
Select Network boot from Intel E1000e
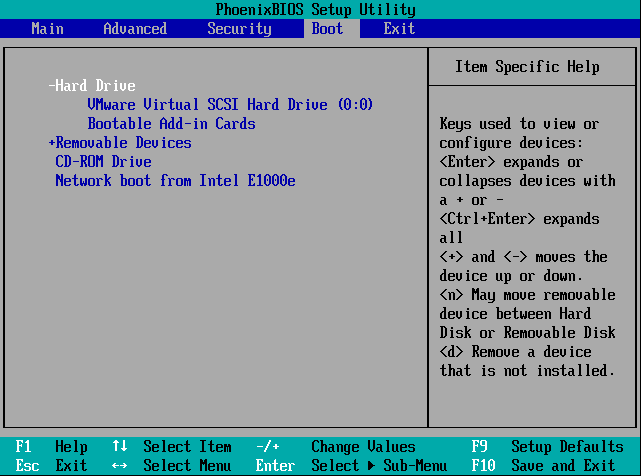175,181
